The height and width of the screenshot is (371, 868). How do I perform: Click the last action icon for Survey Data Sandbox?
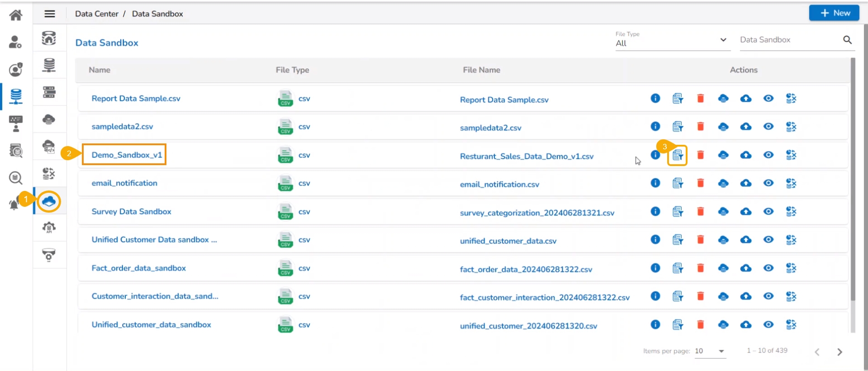click(x=791, y=212)
